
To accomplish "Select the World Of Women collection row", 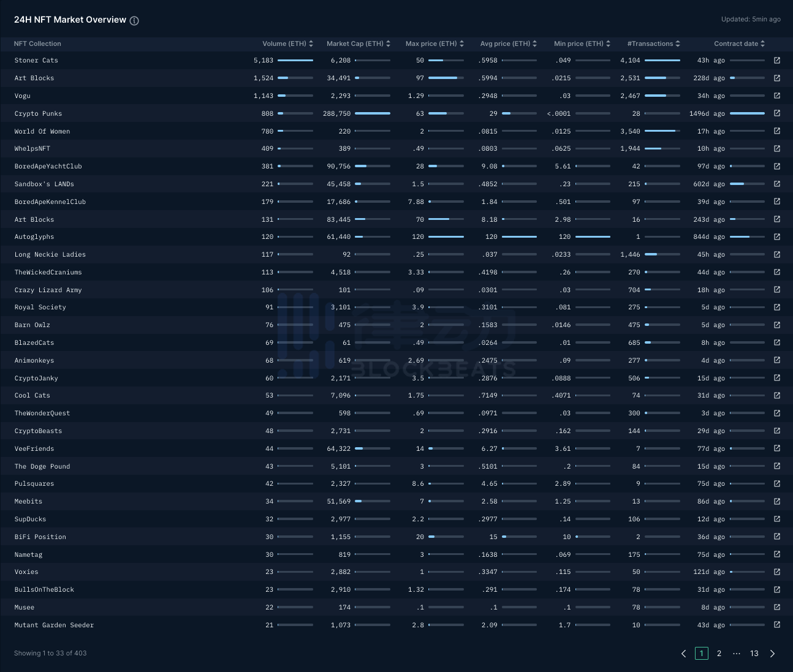I will click(42, 131).
